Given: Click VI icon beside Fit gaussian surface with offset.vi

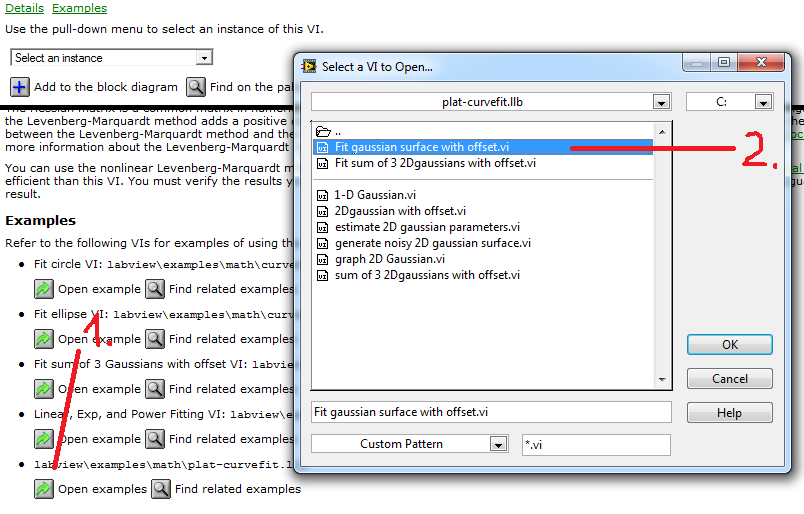Looking at the screenshot, I should pyautogui.click(x=323, y=148).
